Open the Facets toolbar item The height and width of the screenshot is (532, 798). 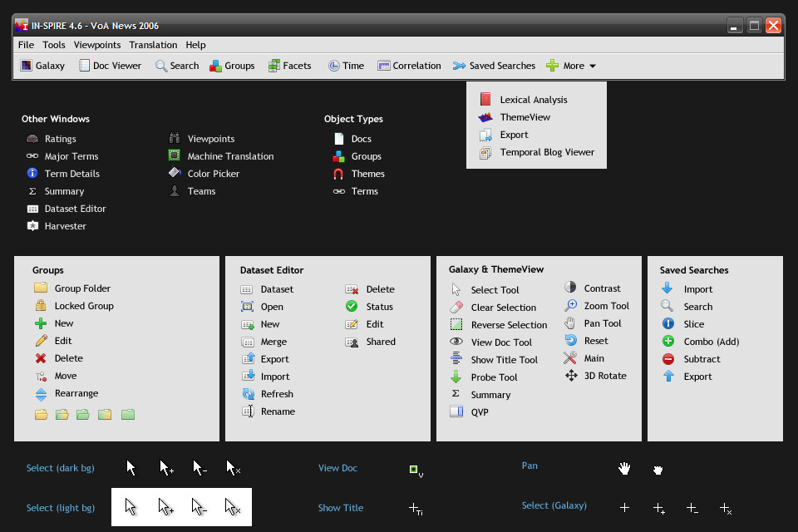290,66
